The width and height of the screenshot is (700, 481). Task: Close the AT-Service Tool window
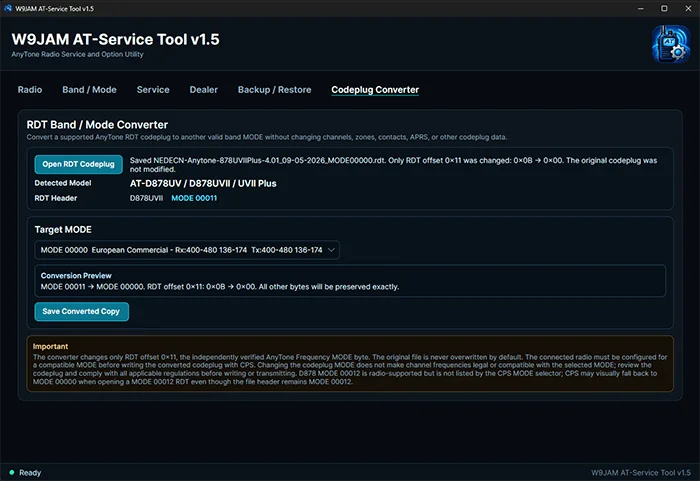click(688, 8)
